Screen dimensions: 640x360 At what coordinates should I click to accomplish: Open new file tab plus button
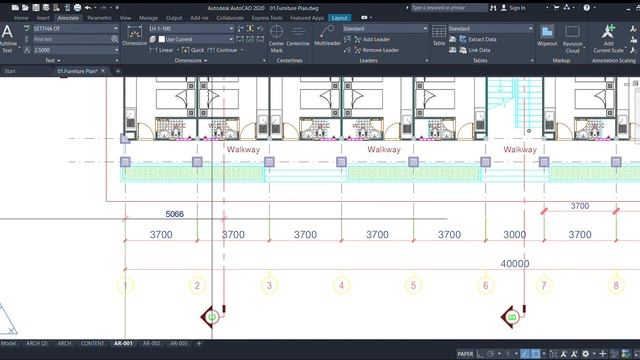pos(118,71)
